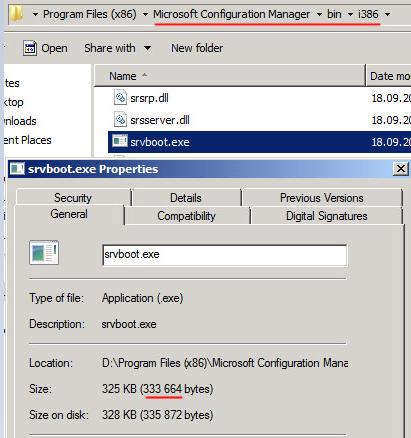Select srsrp.dll file name
This screenshot has width=411, height=438.
point(149,98)
